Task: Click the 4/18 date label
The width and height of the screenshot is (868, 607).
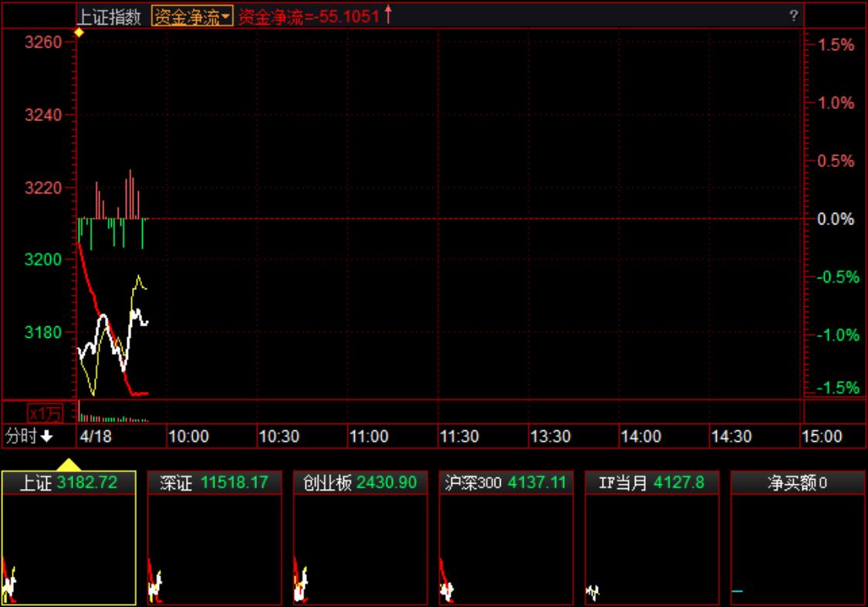Action: click(x=96, y=437)
